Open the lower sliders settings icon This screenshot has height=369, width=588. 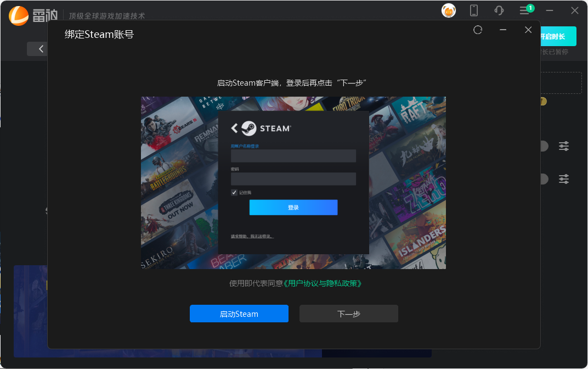(564, 179)
